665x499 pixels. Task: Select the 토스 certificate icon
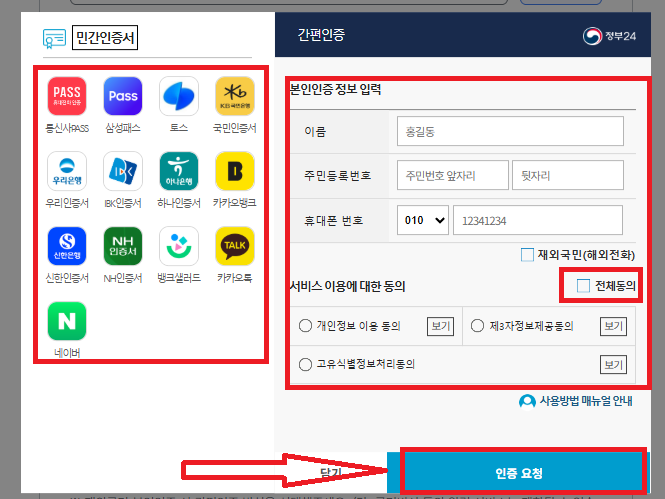click(179, 96)
